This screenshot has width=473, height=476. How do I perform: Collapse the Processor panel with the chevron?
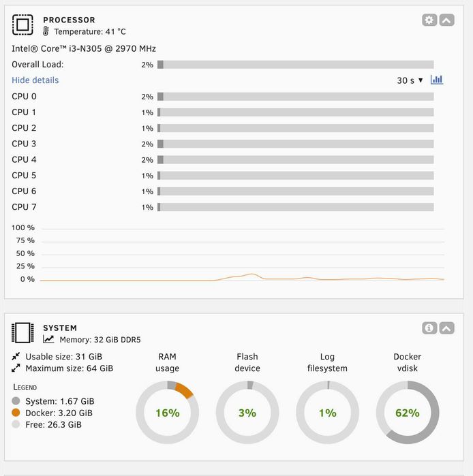[446, 20]
